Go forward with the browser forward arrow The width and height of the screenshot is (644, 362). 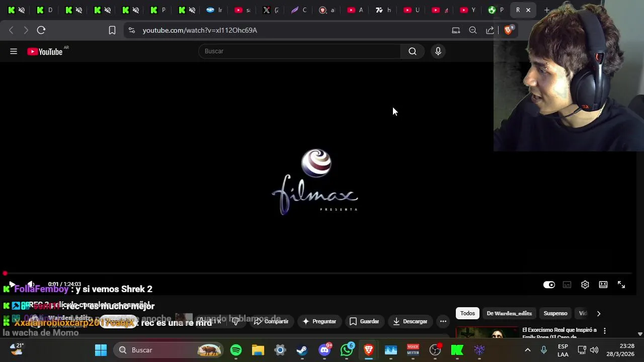click(x=26, y=30)
